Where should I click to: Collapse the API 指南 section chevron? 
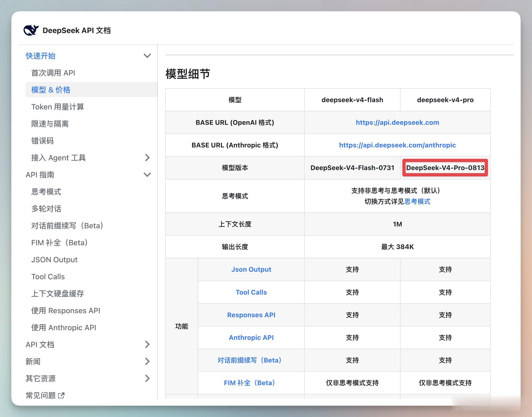(147, 175)
